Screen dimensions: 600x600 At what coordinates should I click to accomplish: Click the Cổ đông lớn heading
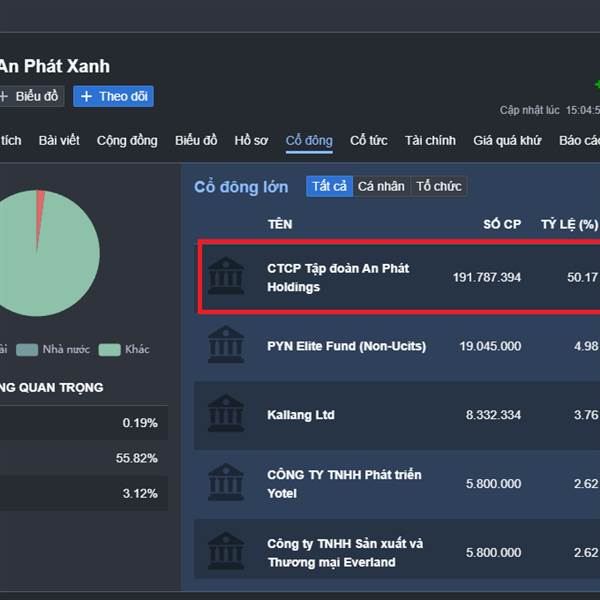coord(241,187)
